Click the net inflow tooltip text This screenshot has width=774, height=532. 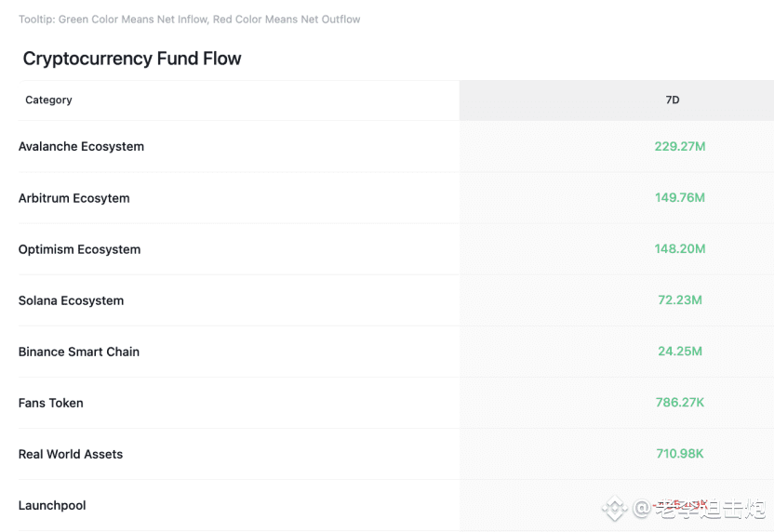pos(190,20)
